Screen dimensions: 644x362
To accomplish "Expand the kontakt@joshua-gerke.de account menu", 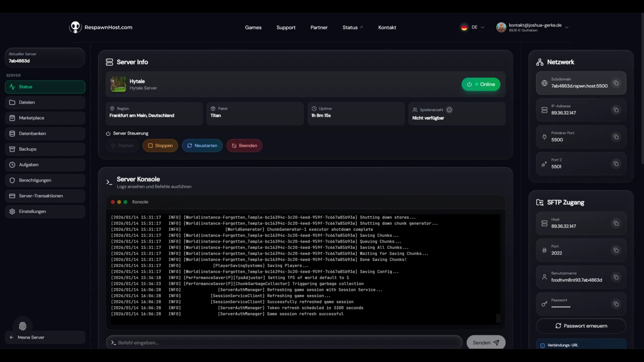I will [x=532, y=27].
